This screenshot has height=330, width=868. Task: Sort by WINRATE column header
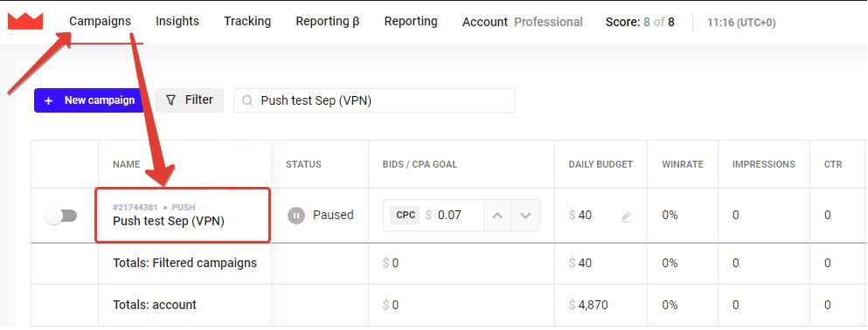(683, 164)
